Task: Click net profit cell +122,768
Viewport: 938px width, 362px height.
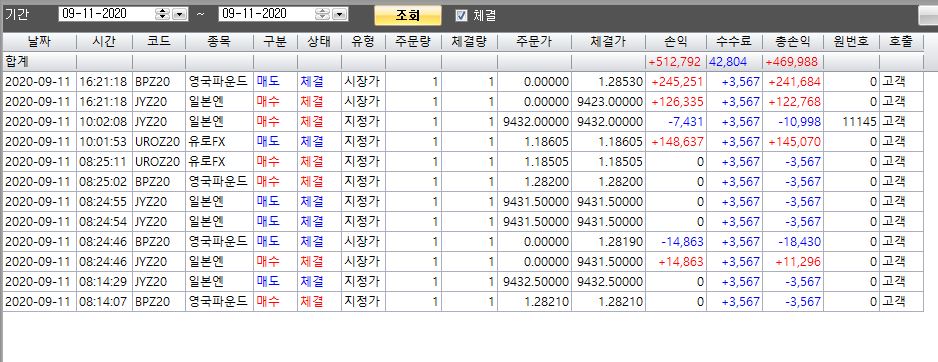Action: [x=794, y=102]
